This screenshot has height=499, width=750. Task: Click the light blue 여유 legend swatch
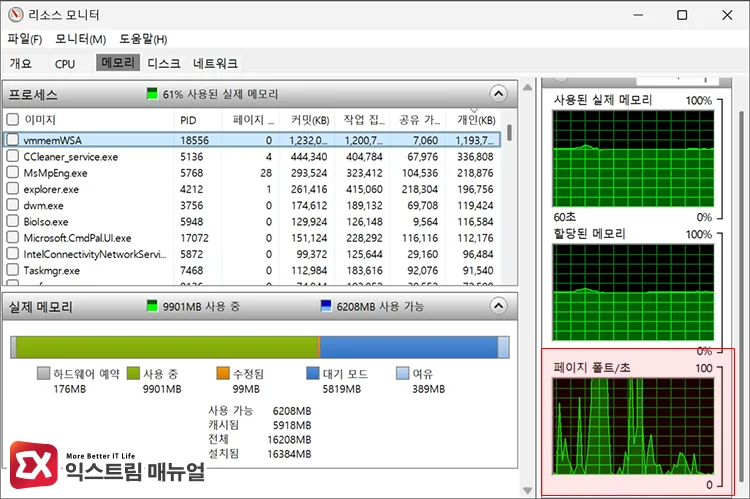tap(402, 373)
